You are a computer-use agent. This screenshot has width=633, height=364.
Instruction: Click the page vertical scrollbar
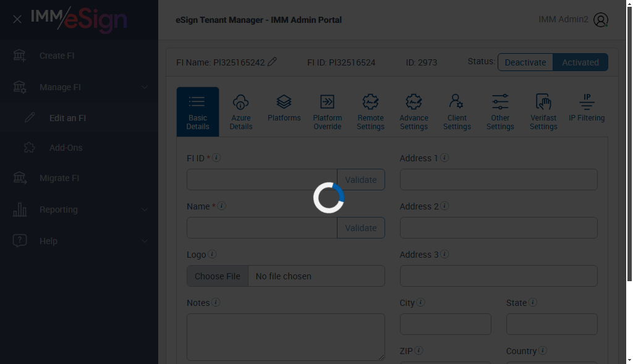[629, 144]
